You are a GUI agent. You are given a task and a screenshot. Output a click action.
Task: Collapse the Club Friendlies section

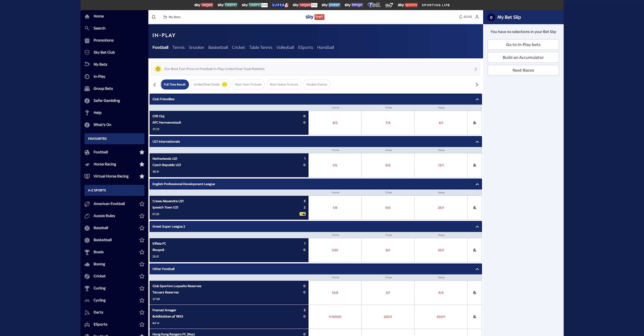tap(477, 99)
